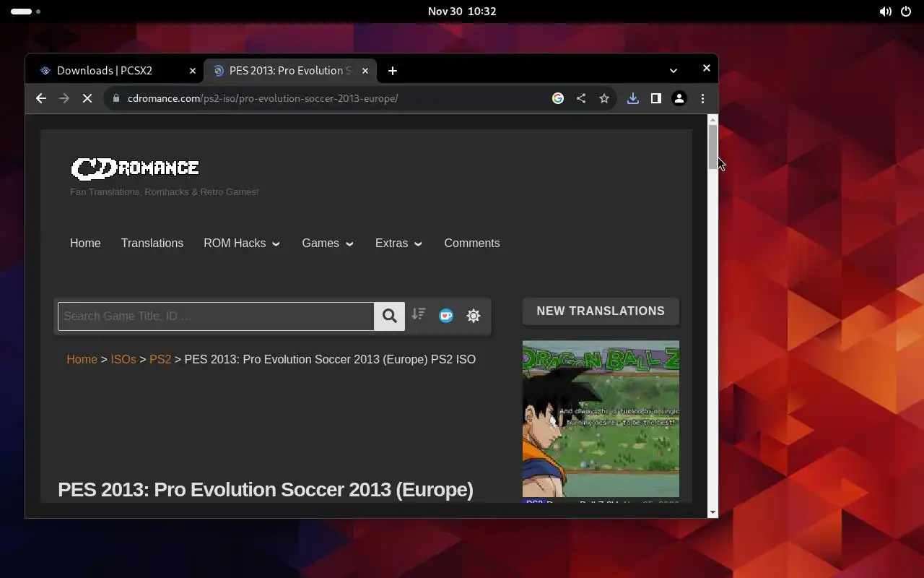Toggle the browser side panel
This screenshot has height=578, width=924.
pos(656,98)
